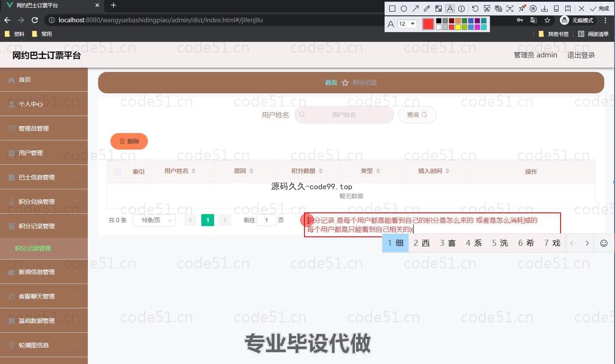Click the address bar URL

tap(161, 20)
